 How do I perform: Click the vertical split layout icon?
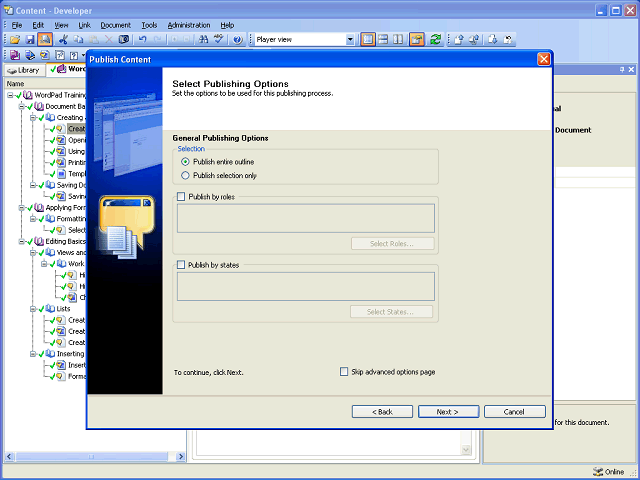pos(398,40)
